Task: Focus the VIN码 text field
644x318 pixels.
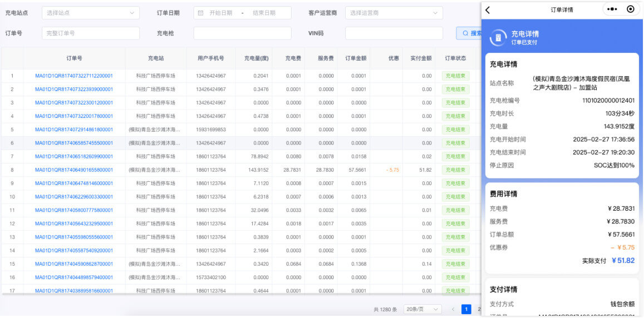Action: point(394,33)
